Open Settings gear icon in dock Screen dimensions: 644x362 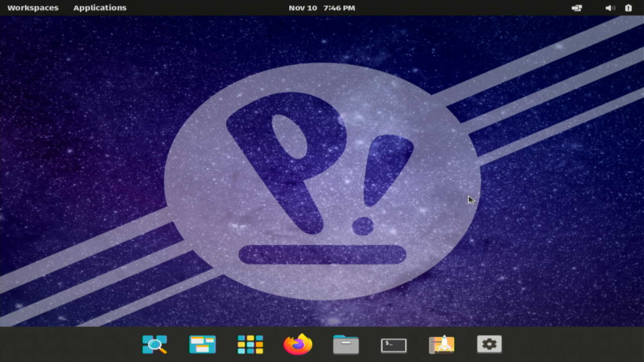point(489,344)
